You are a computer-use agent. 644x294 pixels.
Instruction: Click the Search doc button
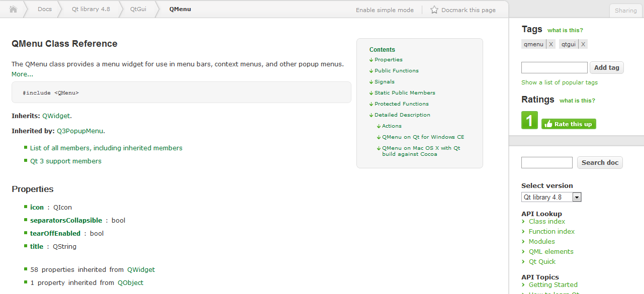pyautogui.click(x=600, y=162)
